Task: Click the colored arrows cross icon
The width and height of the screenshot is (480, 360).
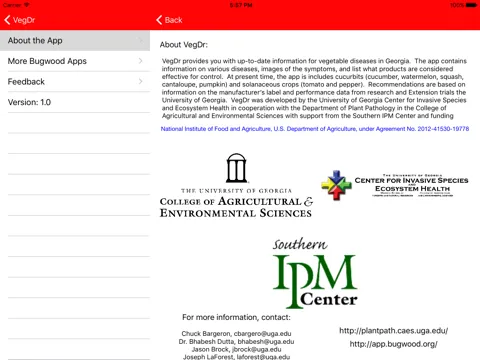Action: (x=336, y=185)
